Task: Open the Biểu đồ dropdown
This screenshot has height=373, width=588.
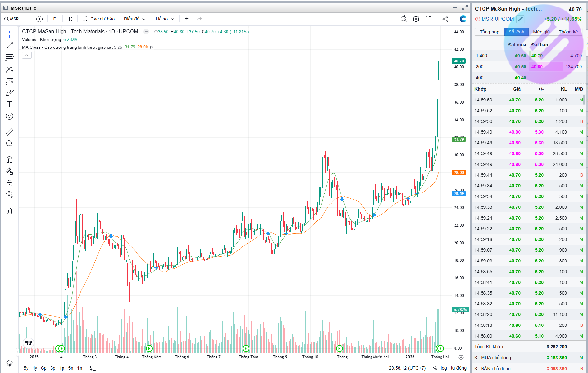Action: (x=134, y=19)
